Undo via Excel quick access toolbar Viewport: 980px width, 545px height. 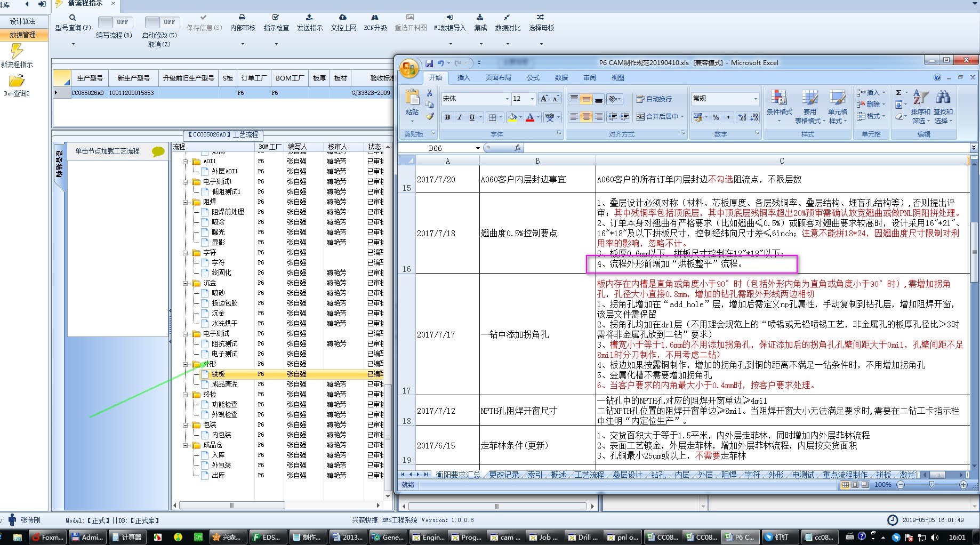coord(441,63)
